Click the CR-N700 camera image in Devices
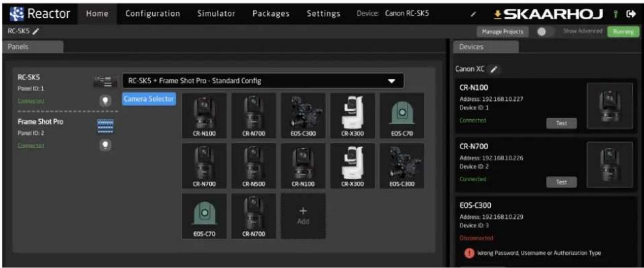 tap(610, 165)
